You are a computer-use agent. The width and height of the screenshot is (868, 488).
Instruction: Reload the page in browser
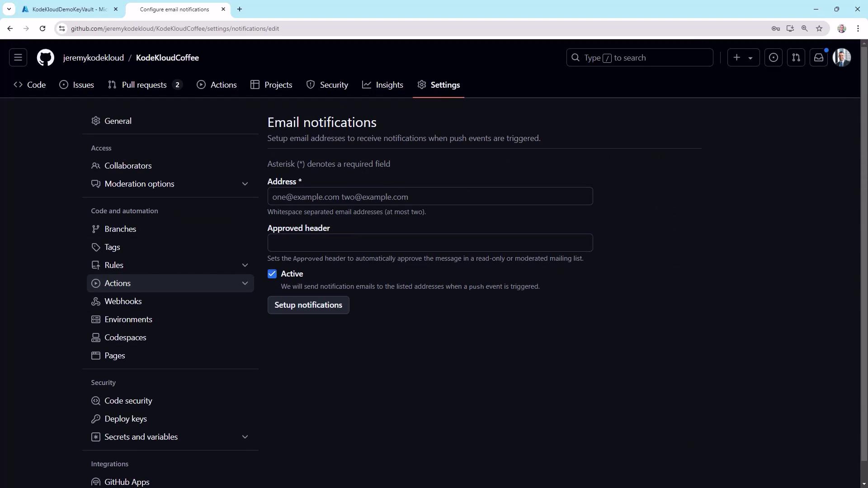click(x=42, y=28)
